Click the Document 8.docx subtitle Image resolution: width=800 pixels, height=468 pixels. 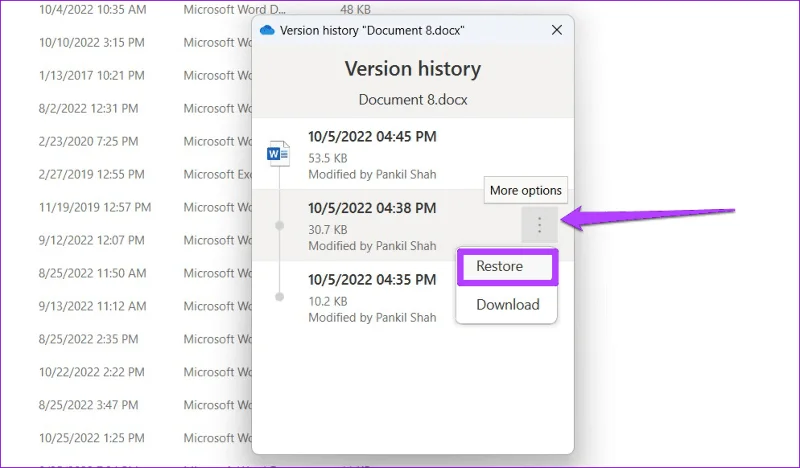(x=413, y=100)
